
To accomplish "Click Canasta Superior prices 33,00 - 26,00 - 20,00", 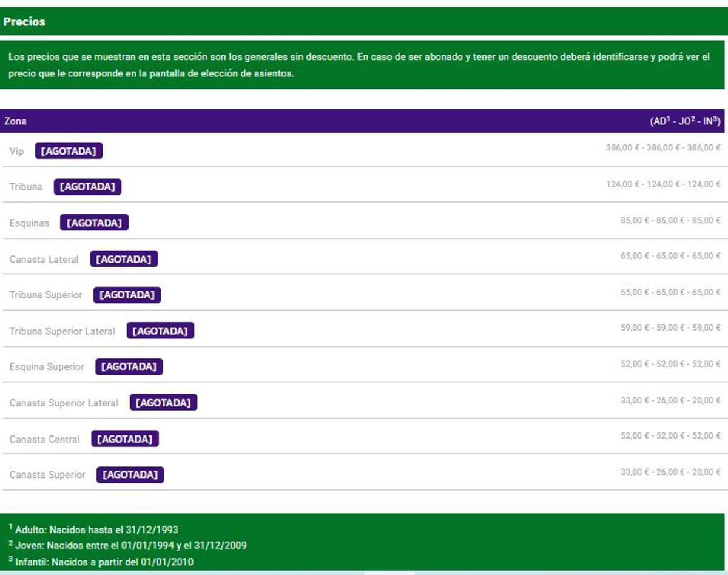I will pos(670,472).
